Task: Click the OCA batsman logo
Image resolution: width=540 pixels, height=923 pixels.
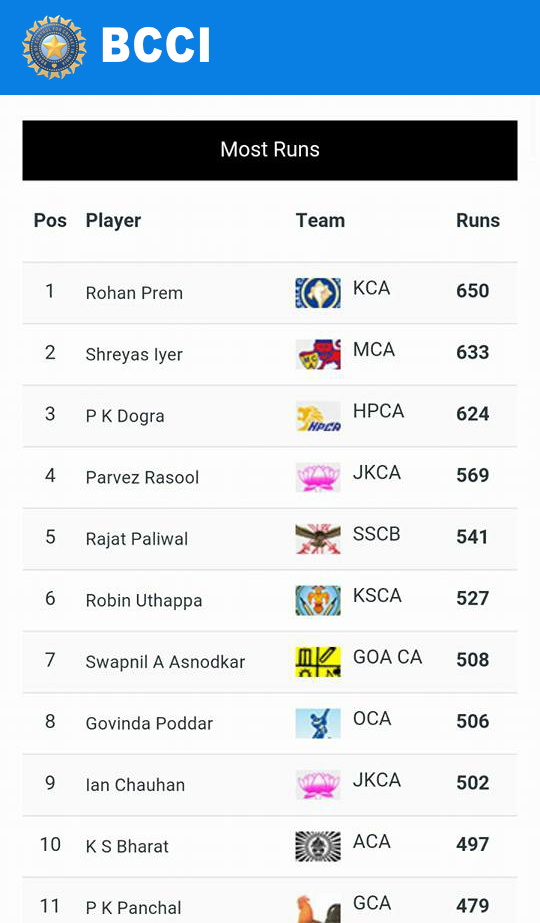Action: click(x=318, y=723)
